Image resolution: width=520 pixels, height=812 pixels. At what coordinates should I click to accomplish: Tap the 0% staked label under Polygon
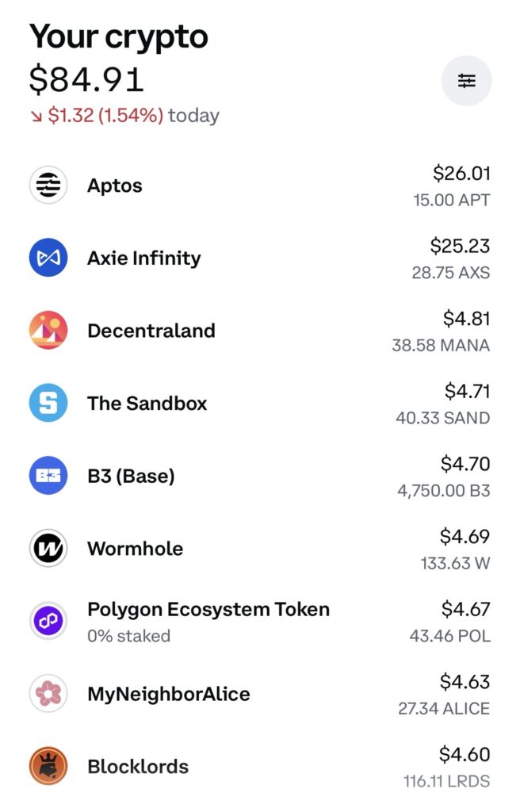128,636
